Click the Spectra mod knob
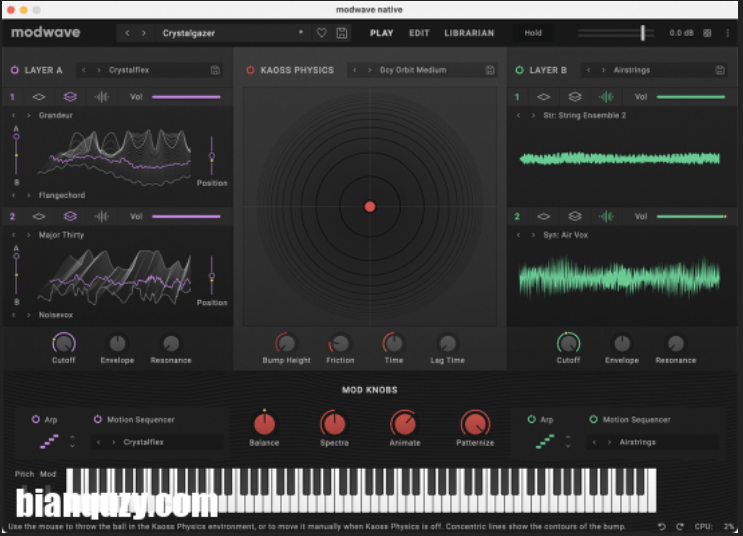This screenshot has height=536, width=743. pyautogui.click(x=334, y=423)
